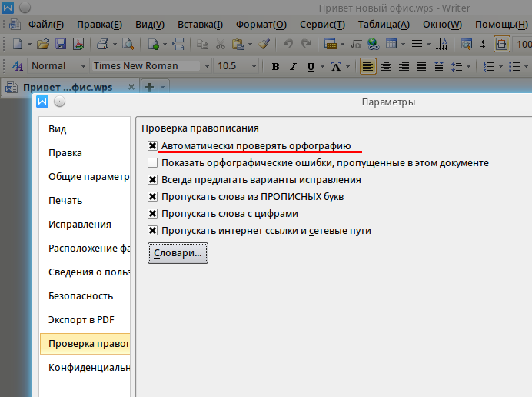This screenshot has height=397, width=532.
Task: Open the Формат(O) menu
Action: click(261, 25)
